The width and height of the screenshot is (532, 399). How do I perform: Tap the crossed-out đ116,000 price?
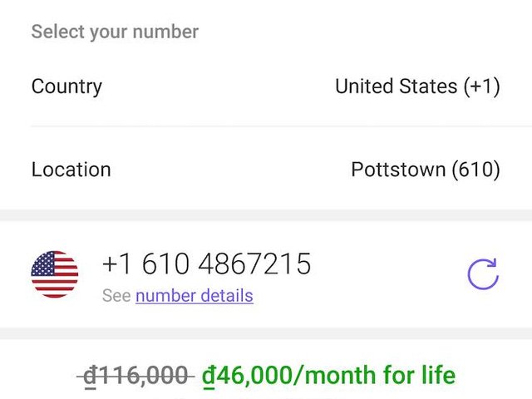click(x=136, y=376)
